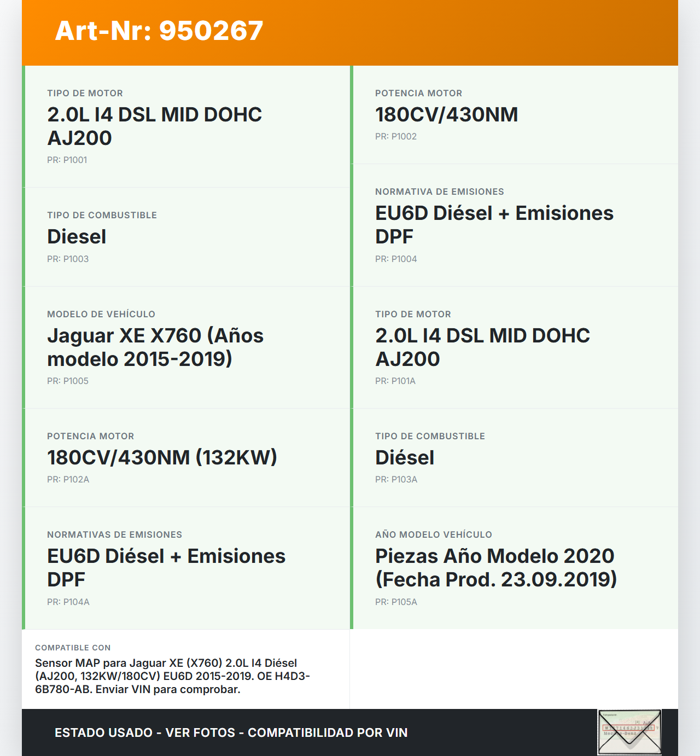Select the PR: P102A code text
This screenshot has height=756, width=700.
(68, 480)
